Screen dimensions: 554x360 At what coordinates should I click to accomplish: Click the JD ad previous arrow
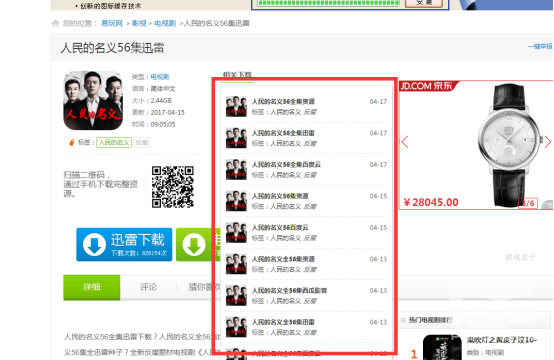(405, 142)
